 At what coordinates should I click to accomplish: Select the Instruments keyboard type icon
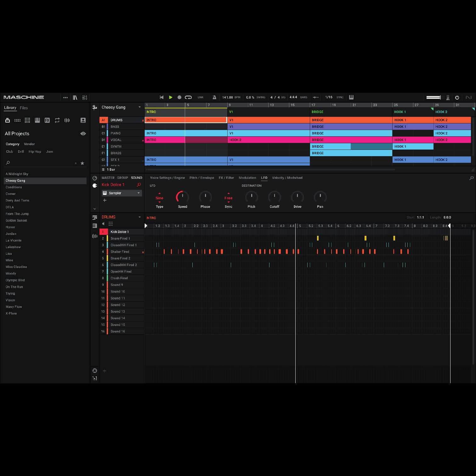[37, 120]
